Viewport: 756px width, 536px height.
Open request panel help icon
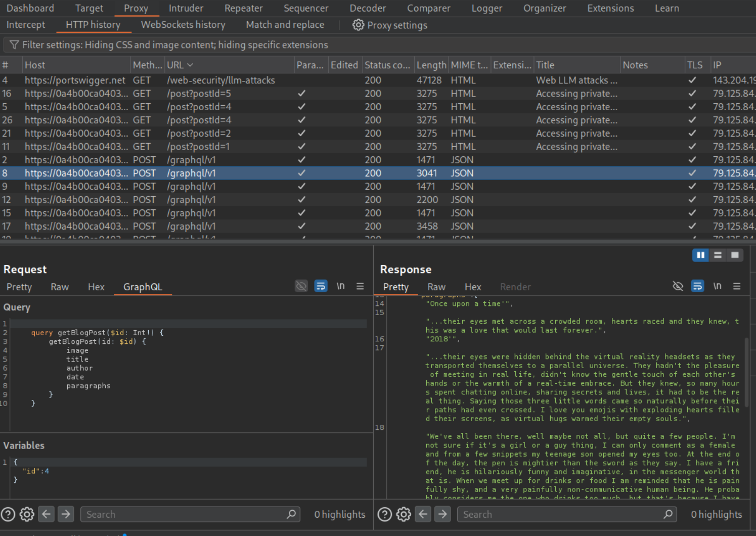click(8, 514)
